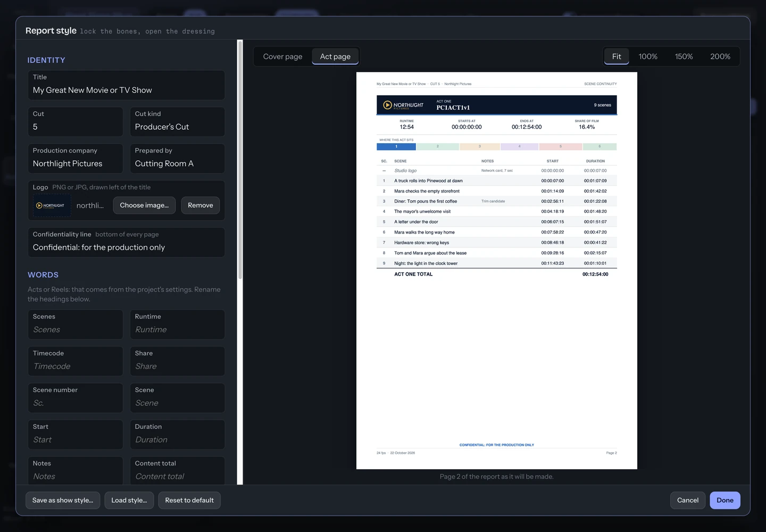Image resolution: width=766 pixels, height=532 pixels.
Task: Set preview zoom to Fit
Action: 617,56
